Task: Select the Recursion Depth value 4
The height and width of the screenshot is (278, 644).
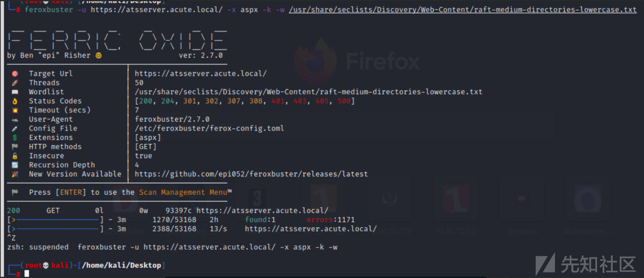Action: [x=137, y=165]
